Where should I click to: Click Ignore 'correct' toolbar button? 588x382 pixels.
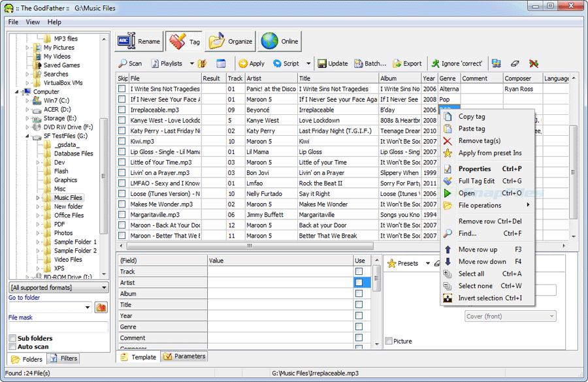[x=456, y=63]
